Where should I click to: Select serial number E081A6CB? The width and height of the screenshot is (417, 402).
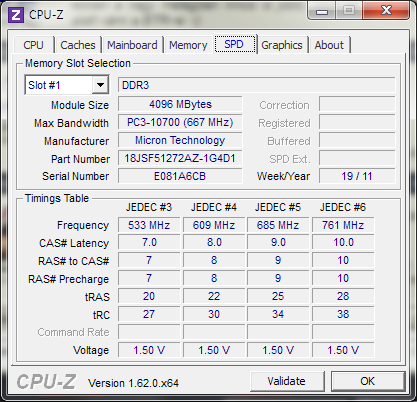pyautogui.click(x=180, y=176)
